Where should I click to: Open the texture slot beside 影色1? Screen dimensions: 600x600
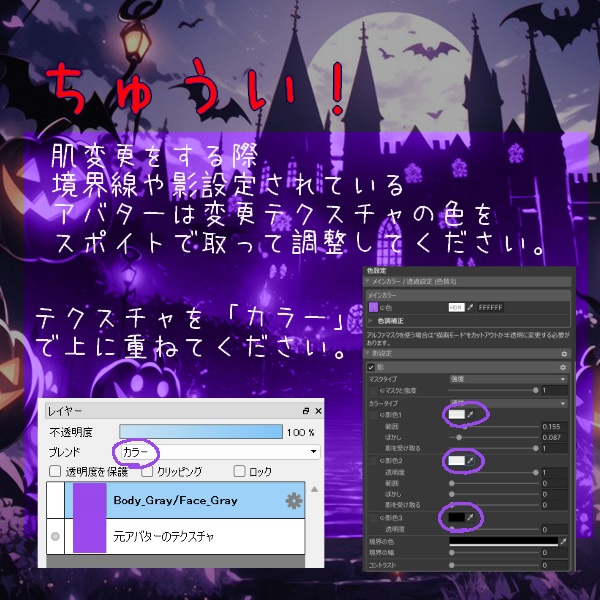pos(373,415)
